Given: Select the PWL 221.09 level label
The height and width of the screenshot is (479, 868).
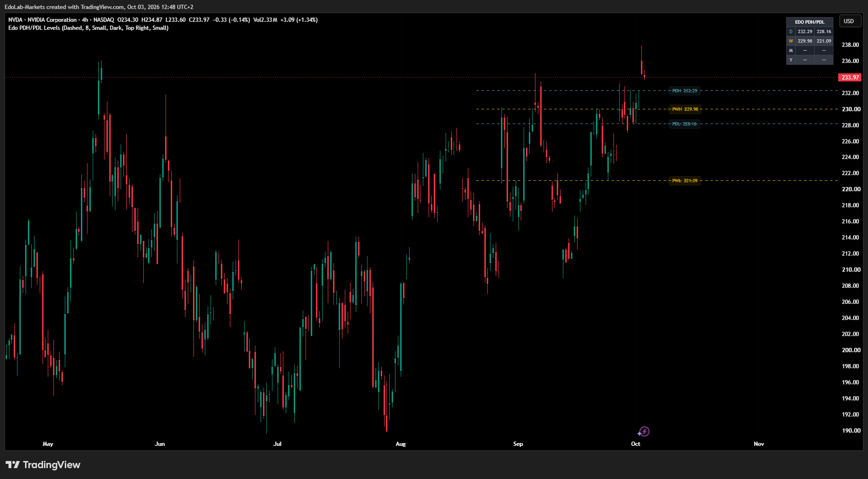Looking at the screenshot, I should point(684,181).
